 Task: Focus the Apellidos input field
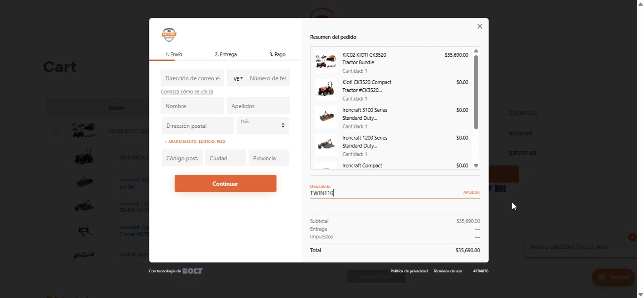click(x=258, y=106)
